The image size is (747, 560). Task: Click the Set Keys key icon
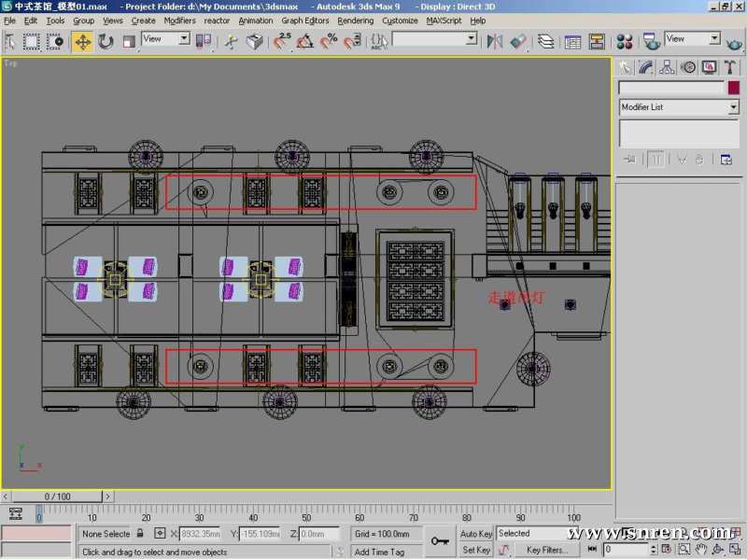(x=440, y=541)
